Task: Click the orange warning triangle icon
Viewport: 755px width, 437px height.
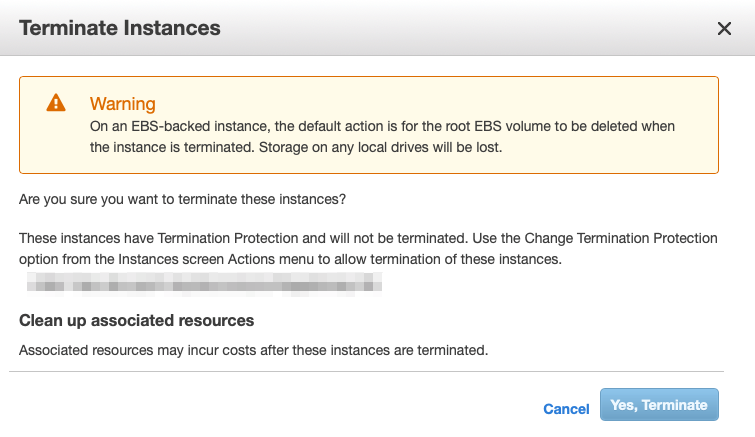Action: pyautogui.click(x=56, y=103)
